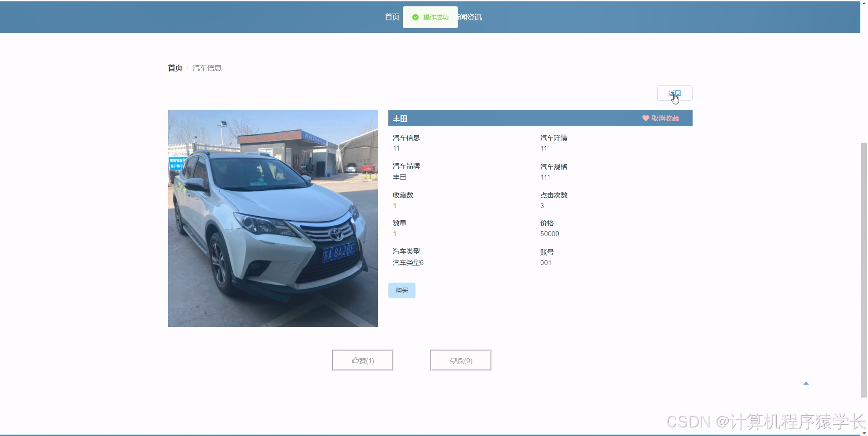Click the price value 50000

coord(549,234)
